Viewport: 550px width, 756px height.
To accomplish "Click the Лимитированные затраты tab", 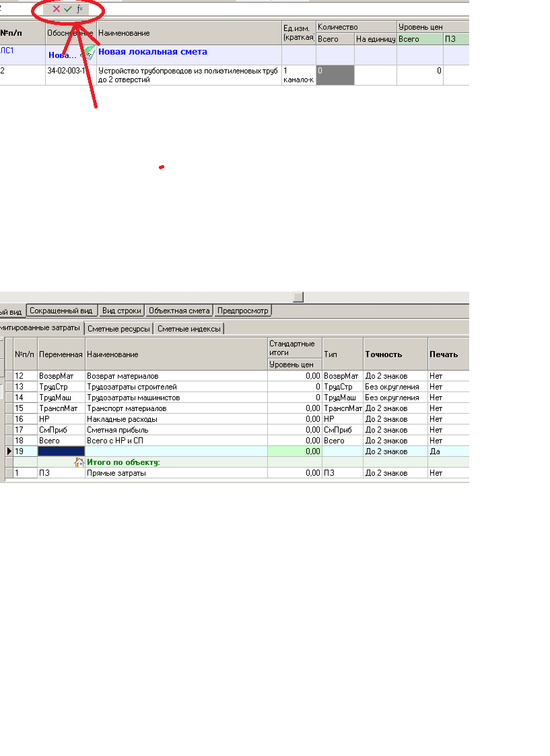I will (41, 328).
